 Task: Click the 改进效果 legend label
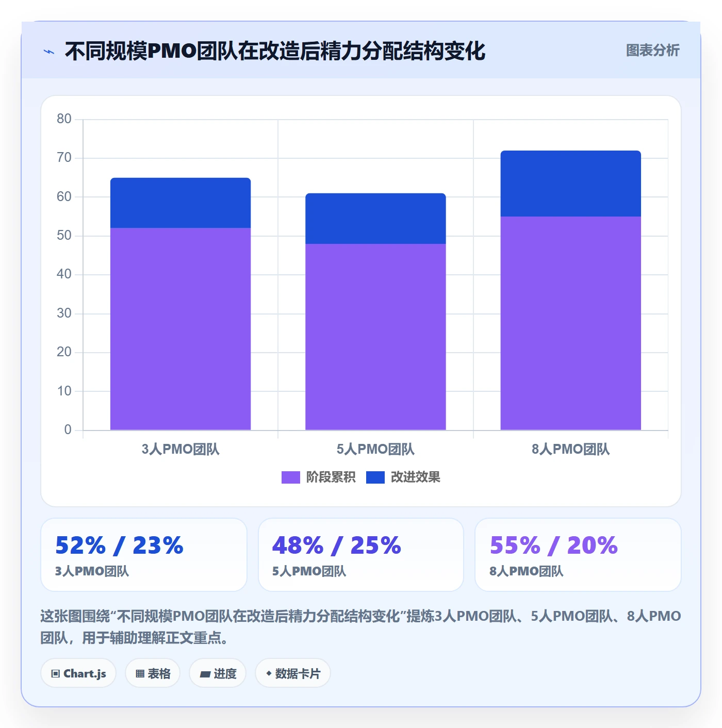click(x=415, y=477)
